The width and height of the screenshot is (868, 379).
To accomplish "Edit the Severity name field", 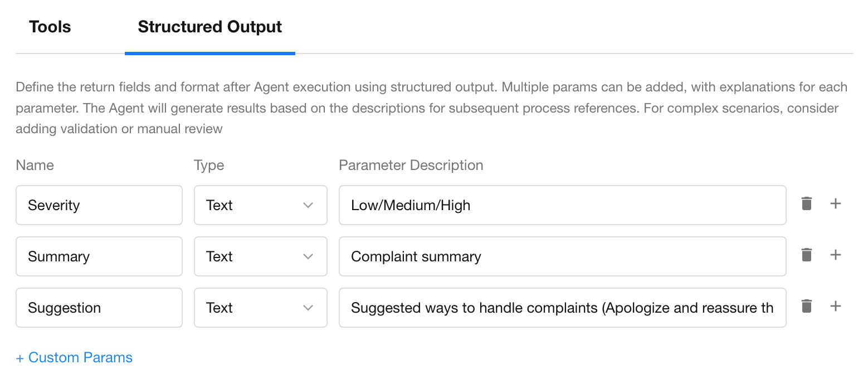I will pos(99,205).
